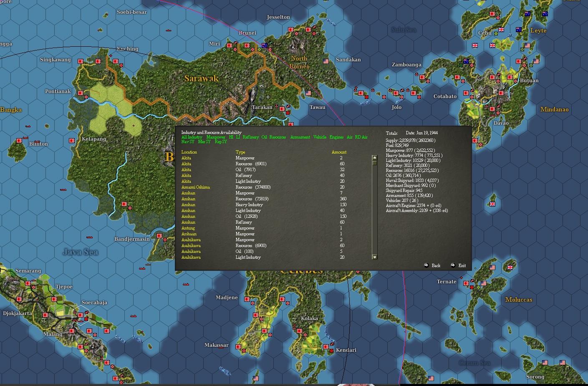Click the Date: Jun 19, 1944 text

point(421,133)
